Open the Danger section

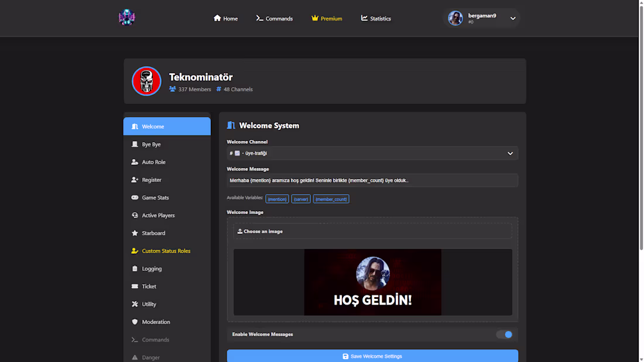pos(167,356)
